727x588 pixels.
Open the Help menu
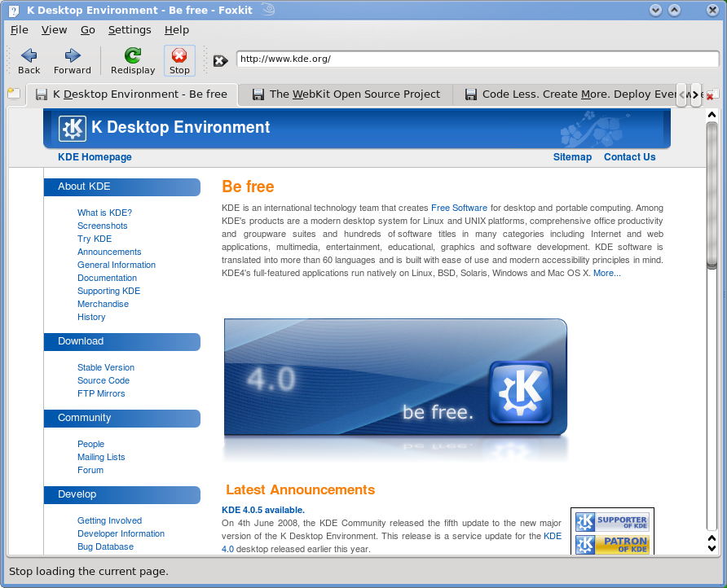(177, 30)
